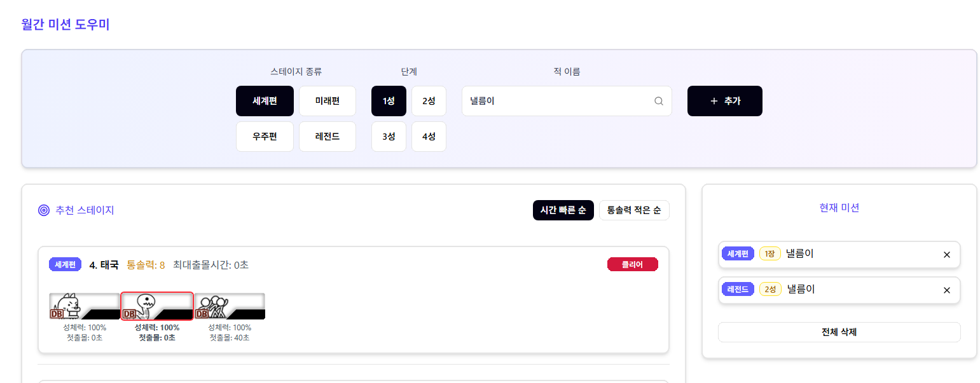This screenshot has height=383, width=980.
Task: Click the plus icon on the 추가 button
Action: click(x=714, y=101)
